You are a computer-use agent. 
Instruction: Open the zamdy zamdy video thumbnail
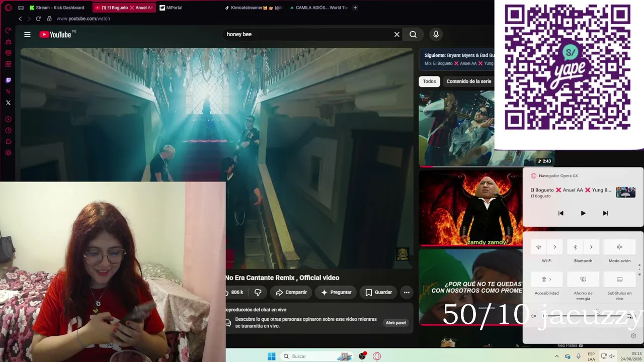[x=470, y=208]
